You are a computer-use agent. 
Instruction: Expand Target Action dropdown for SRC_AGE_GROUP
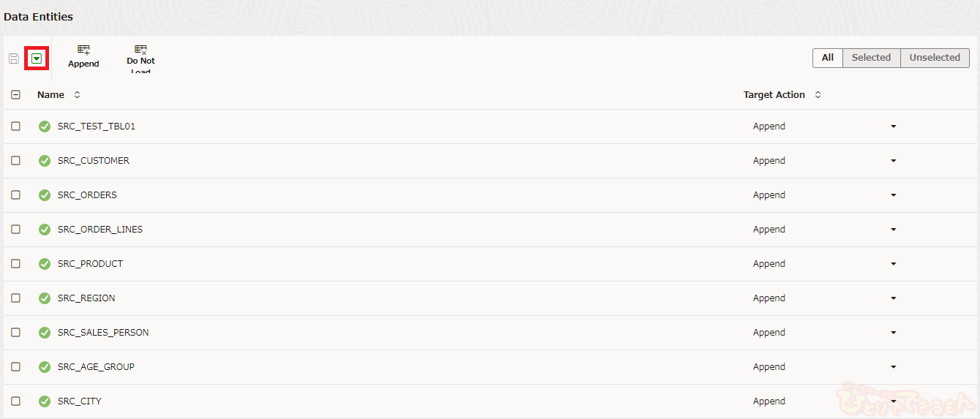[893, 367]
